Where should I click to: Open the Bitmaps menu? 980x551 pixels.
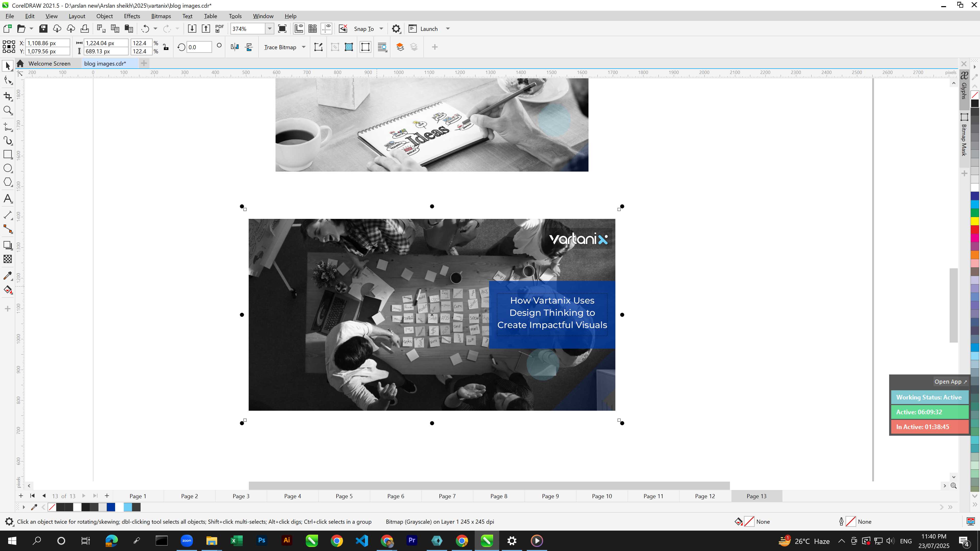click(x=161, y=16)
